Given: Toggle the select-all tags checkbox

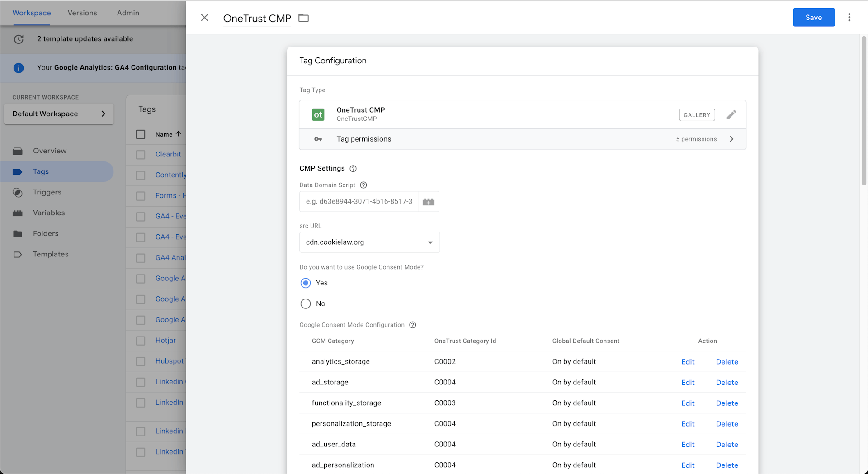Looking at the screenshot, I should click(x=141, y=134).
